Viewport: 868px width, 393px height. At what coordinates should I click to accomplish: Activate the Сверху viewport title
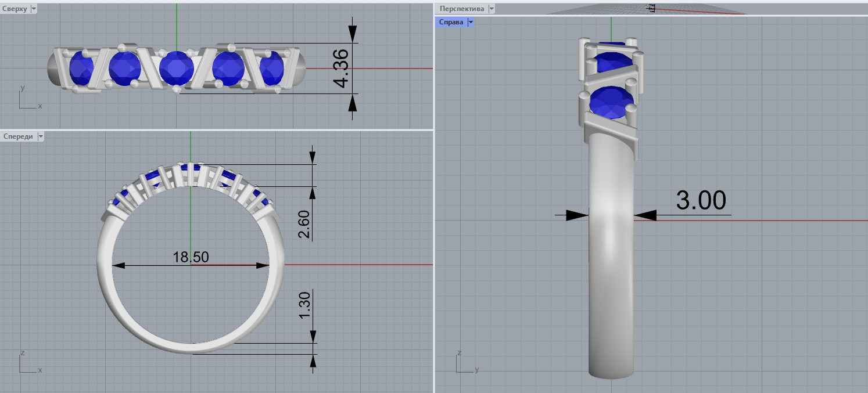pyautogui.click(x=15, y=9)
